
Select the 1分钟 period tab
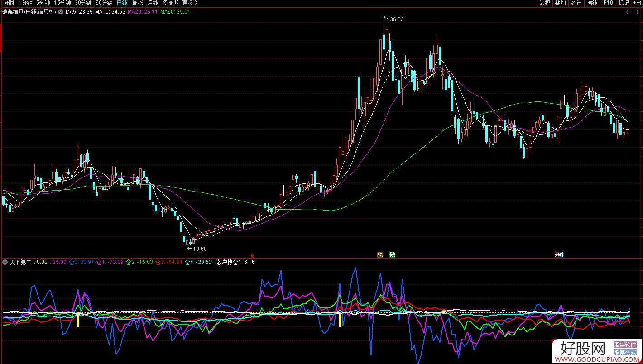tap(25, 3)
